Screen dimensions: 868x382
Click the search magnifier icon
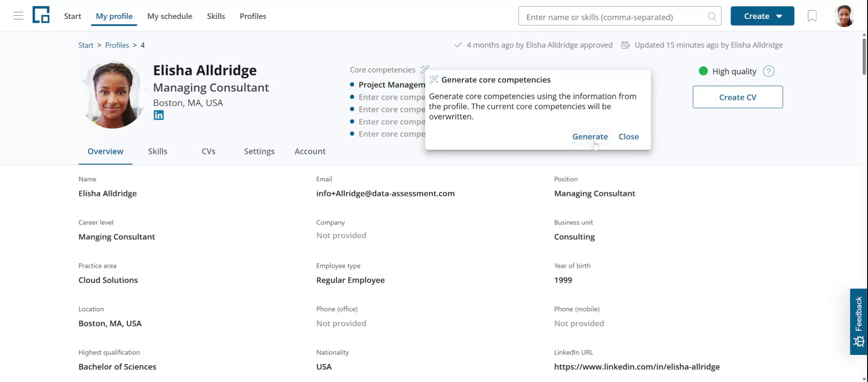click(x=712, y=17)
